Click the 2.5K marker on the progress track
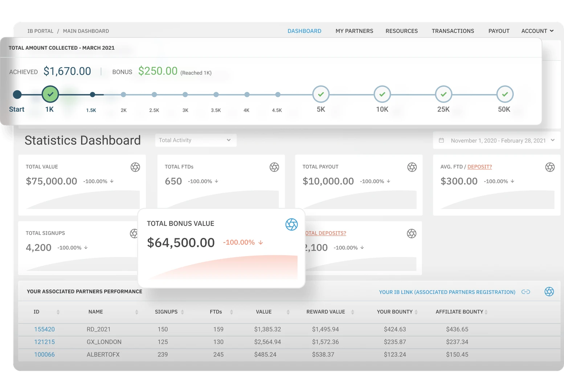Viewport: 564px width, 392px height. click(x=154, y=94)
